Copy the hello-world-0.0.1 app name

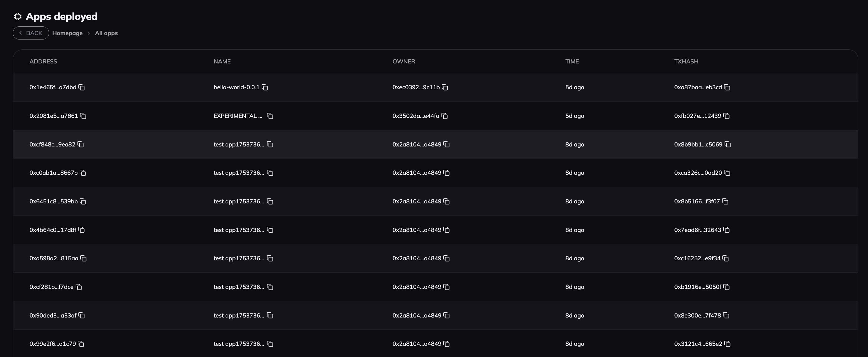[265, 88]
